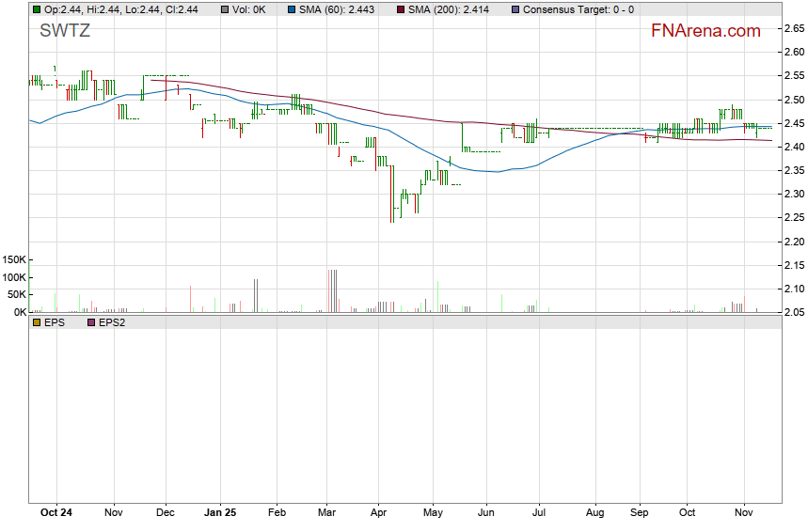Select the SMA (60): 2.443 legend text
The height and width of the screenshot is (532, 808).
(341, 9)
